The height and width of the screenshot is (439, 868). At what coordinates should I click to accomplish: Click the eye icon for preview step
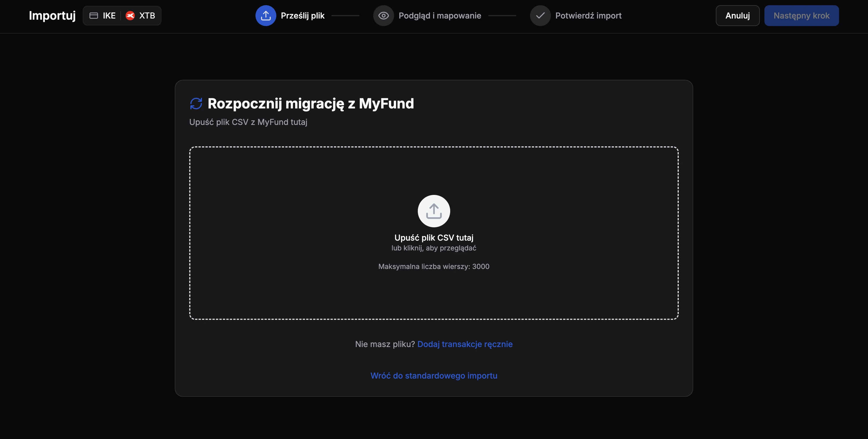(383, 16)
